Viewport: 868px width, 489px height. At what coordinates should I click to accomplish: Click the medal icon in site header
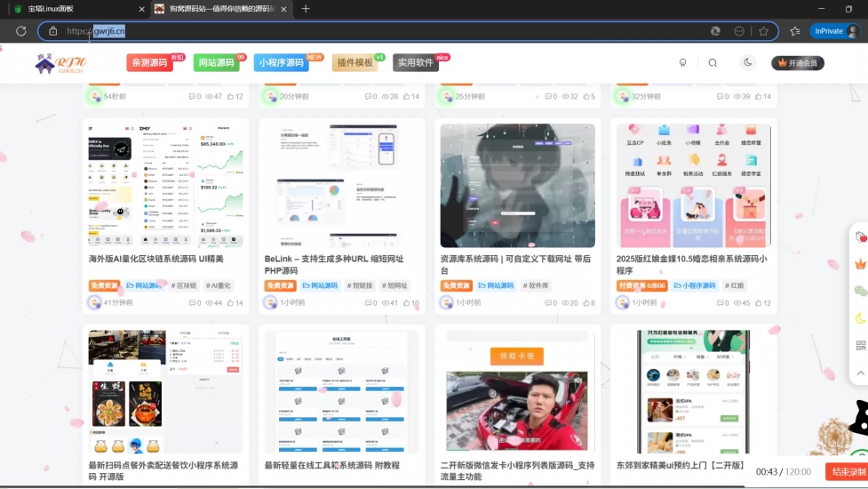[x=682, y=62]
